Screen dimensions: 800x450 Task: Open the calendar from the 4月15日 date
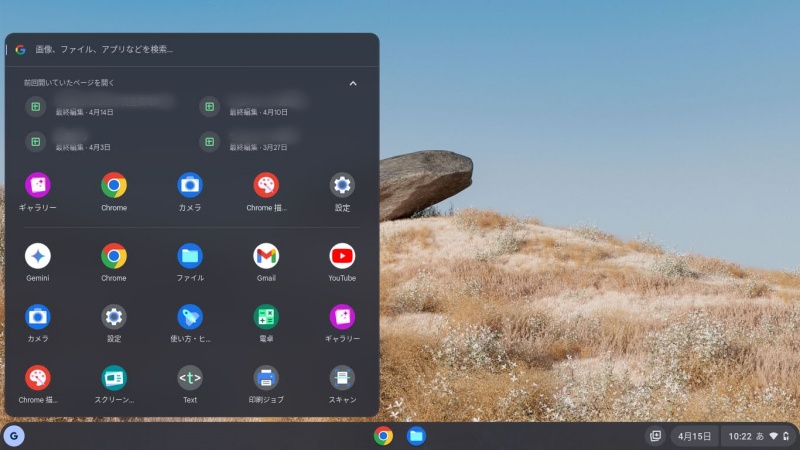coord(694,436)
